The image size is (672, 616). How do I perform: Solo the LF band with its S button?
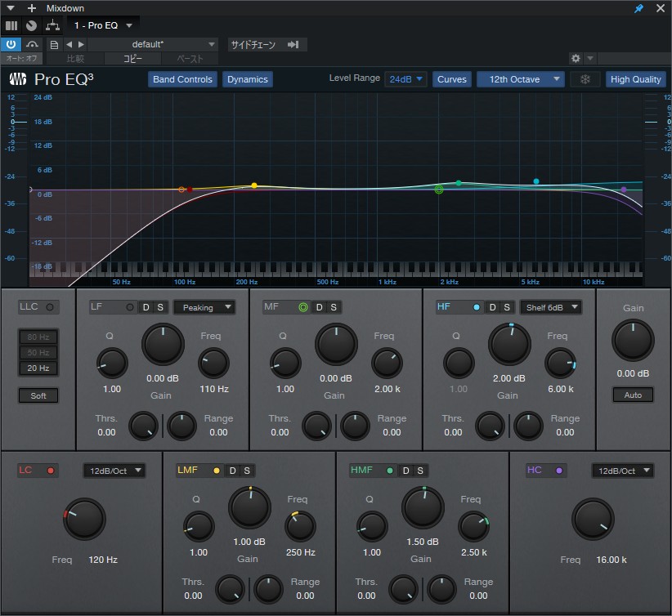click(158, 309)
